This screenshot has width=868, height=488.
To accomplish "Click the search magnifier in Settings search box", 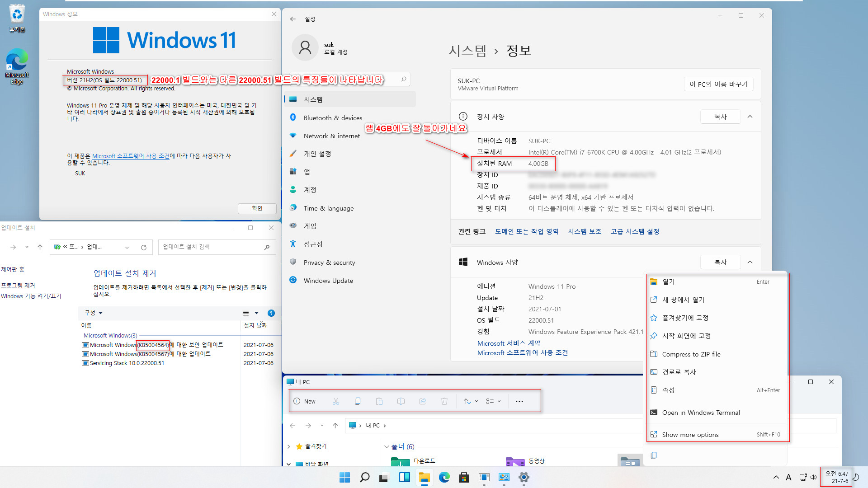I will pyautogui.click(x=404, y=79).
